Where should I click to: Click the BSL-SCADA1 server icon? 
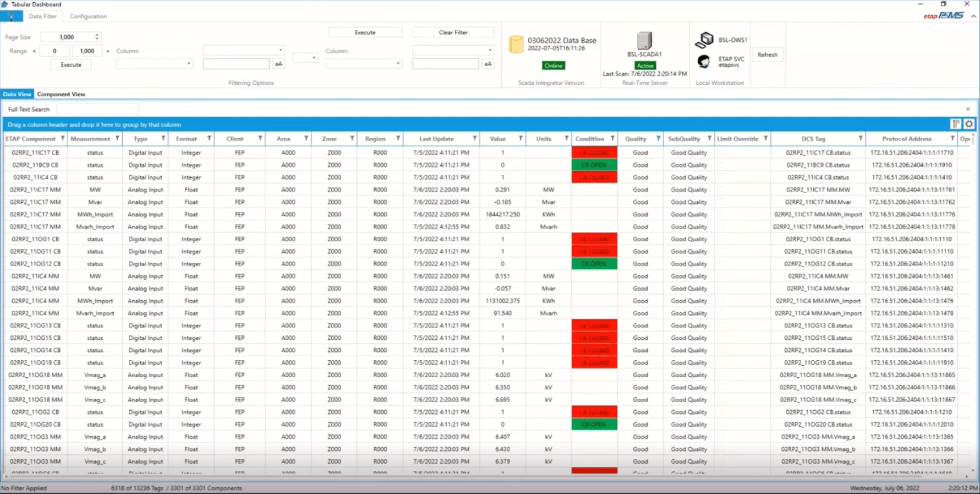pos(644,41)
